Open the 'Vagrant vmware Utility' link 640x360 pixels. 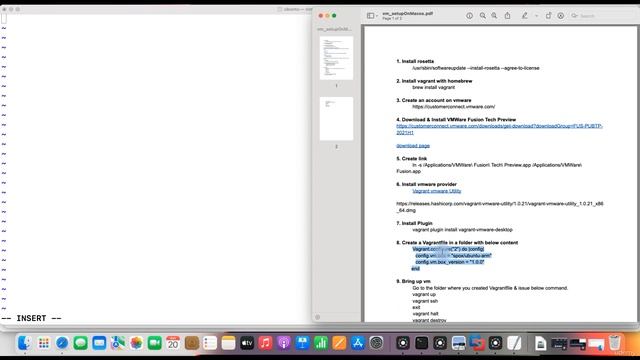(436, 191)
